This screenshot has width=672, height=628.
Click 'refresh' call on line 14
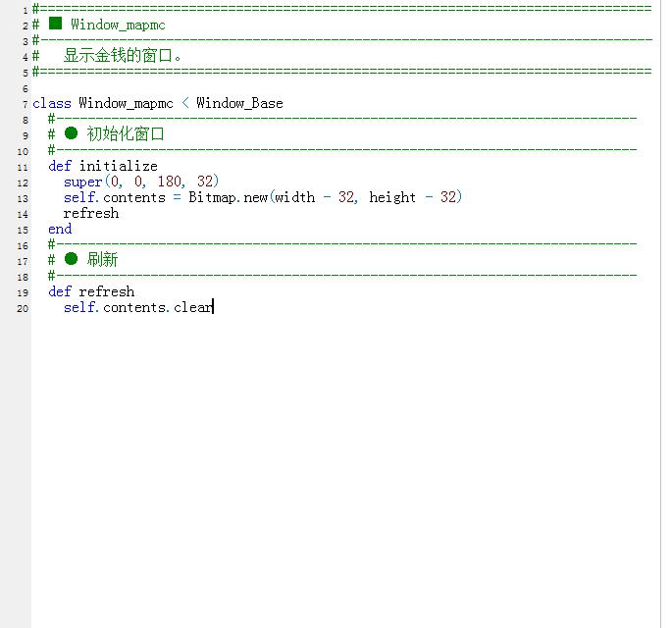point(91,213)
